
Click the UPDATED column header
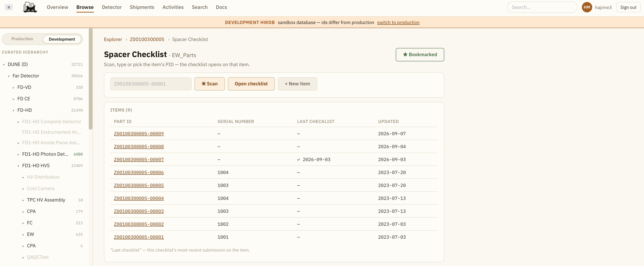tap(389, 122)
